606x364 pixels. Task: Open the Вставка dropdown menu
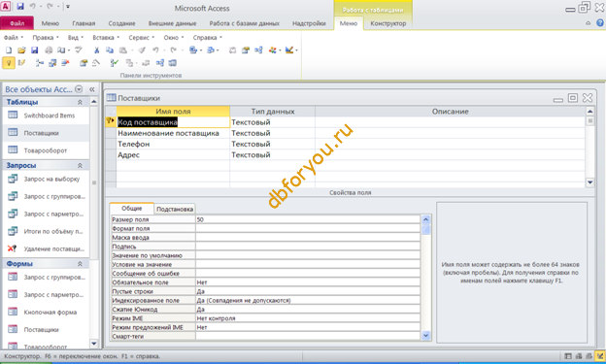106,38
